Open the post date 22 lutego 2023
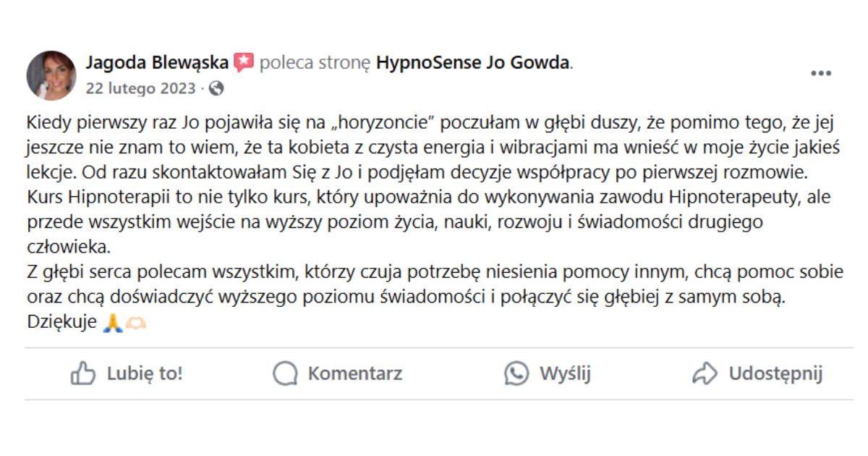Viewport: 868px width, 456px height. coord(140,88)
